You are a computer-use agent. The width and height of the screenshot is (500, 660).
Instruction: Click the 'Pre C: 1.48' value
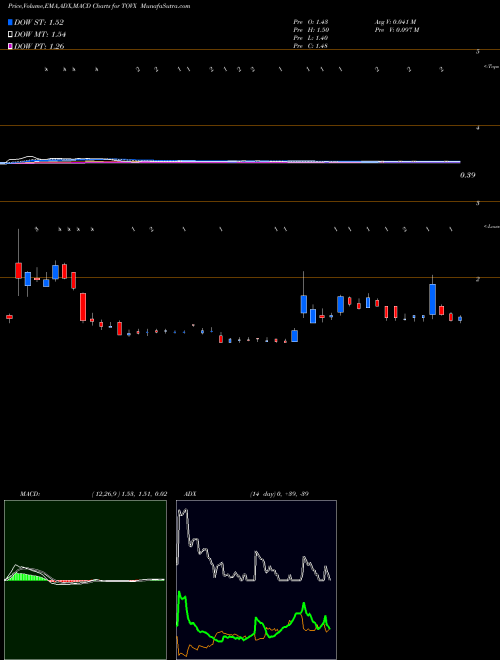point(311,46)
